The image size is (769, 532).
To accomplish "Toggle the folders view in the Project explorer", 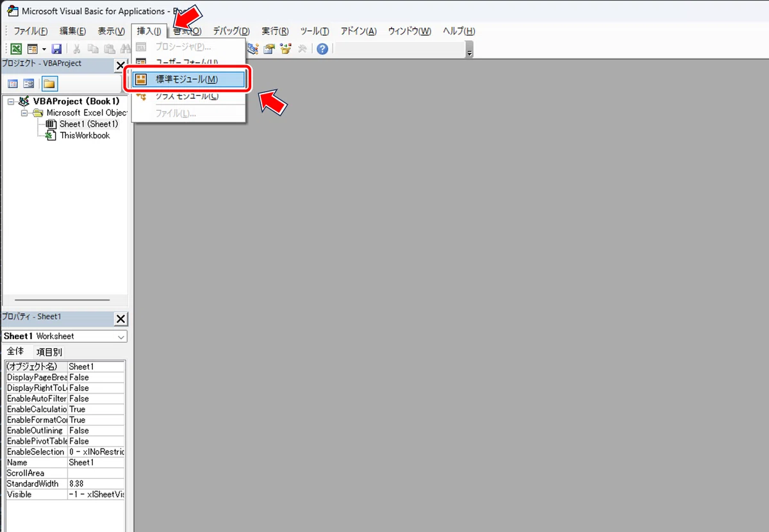I will (49, 84).
